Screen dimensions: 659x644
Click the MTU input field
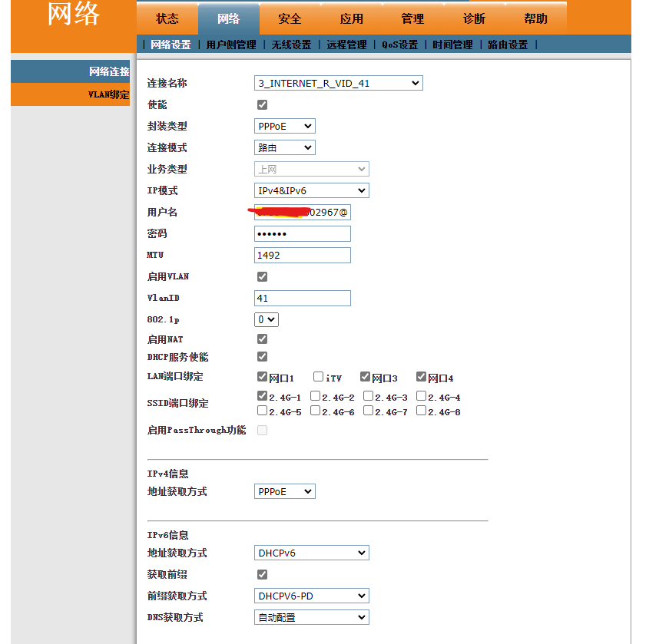(x=302, y=255)
